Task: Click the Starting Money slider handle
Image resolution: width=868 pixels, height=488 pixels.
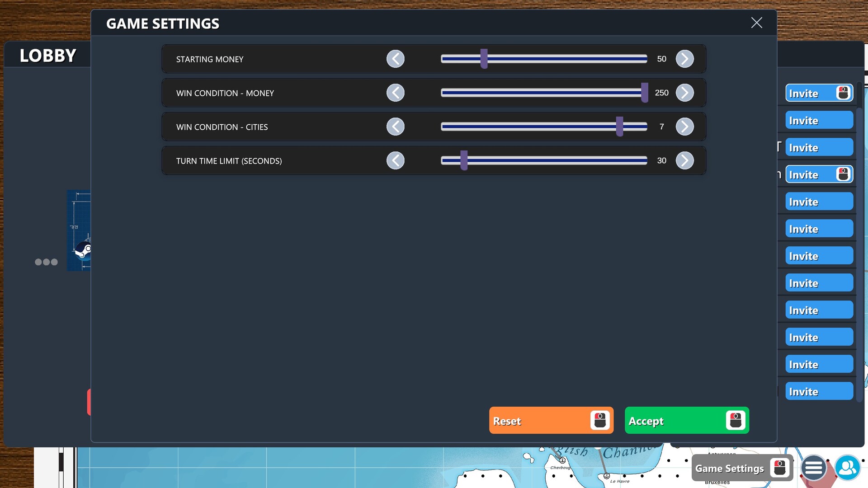Action: point(484,59)
